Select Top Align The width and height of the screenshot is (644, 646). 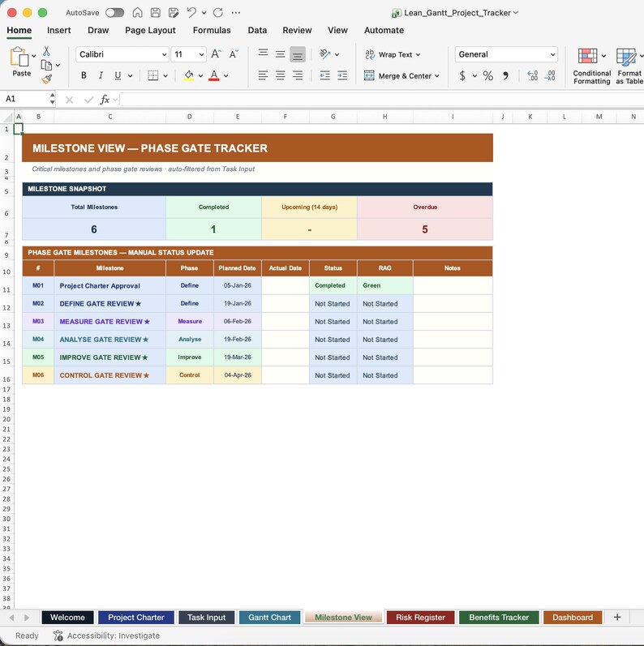(x=263, y=54)
